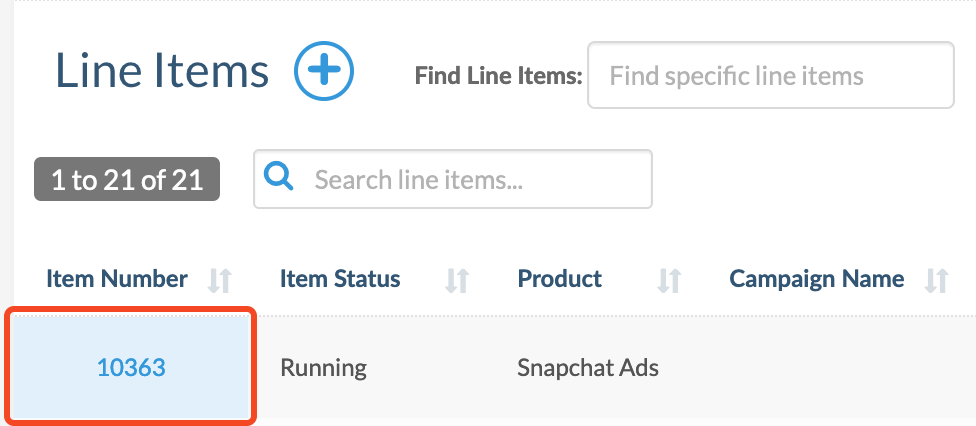Select the highlighted Item Number cell around 10363

tap(131, 367)
